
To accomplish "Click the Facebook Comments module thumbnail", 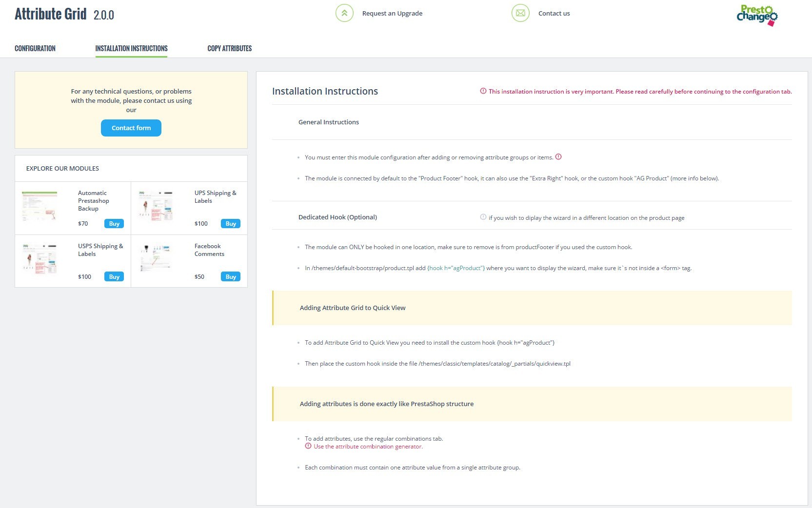I will (156, 258).
